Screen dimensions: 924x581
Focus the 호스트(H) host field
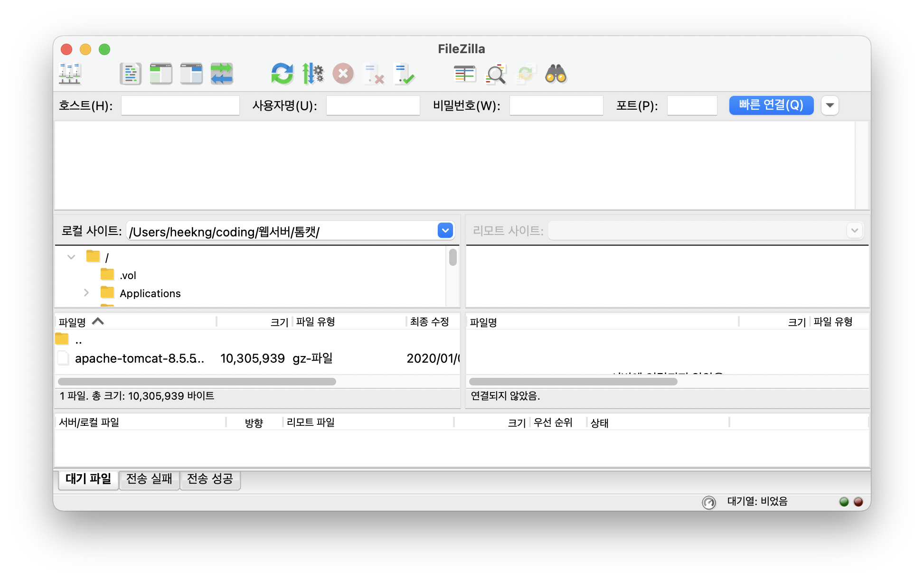coord(180,105)
